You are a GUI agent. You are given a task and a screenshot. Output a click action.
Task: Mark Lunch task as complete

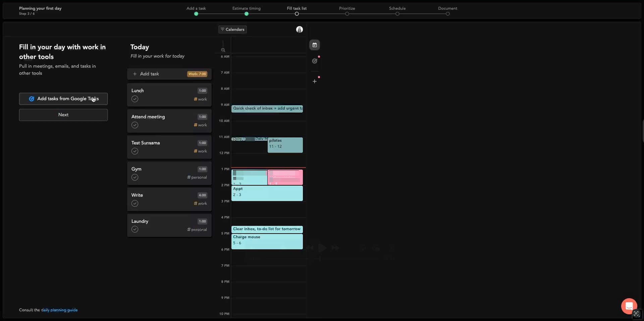tap(135, 99)
